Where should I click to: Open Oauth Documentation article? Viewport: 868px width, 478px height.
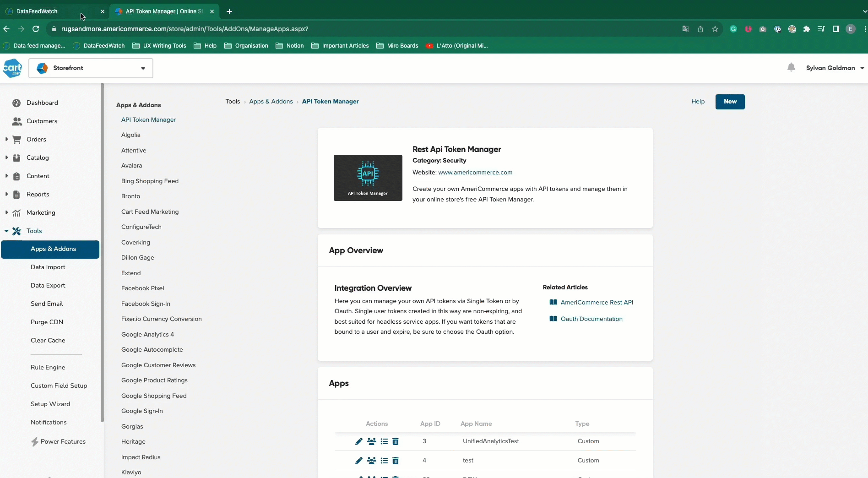tap(591, 319)
